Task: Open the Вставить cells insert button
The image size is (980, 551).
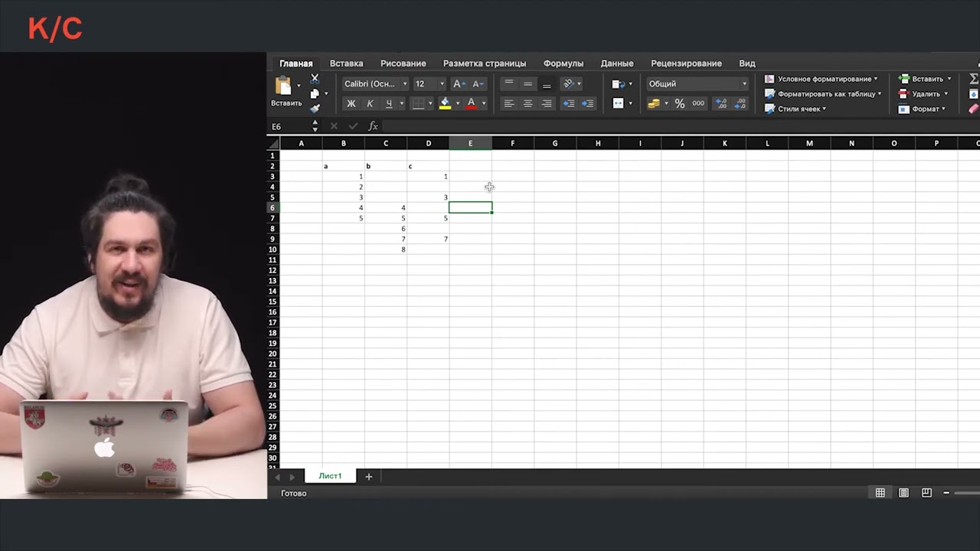Action: 925,79
